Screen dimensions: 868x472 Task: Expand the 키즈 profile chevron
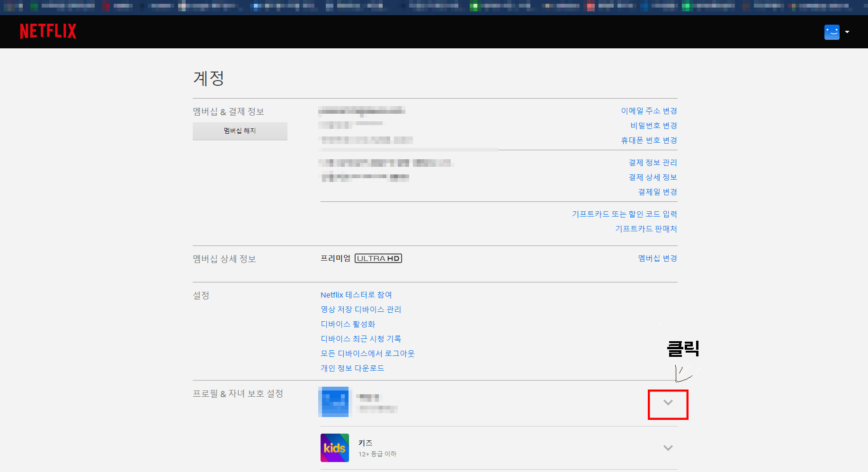point(668,448)
